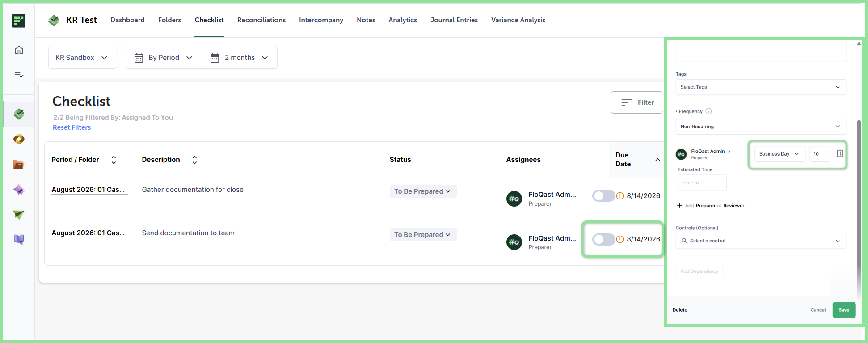Select the green Close checklist sidebar icon
868x343 pixels.
coord(19,114)
